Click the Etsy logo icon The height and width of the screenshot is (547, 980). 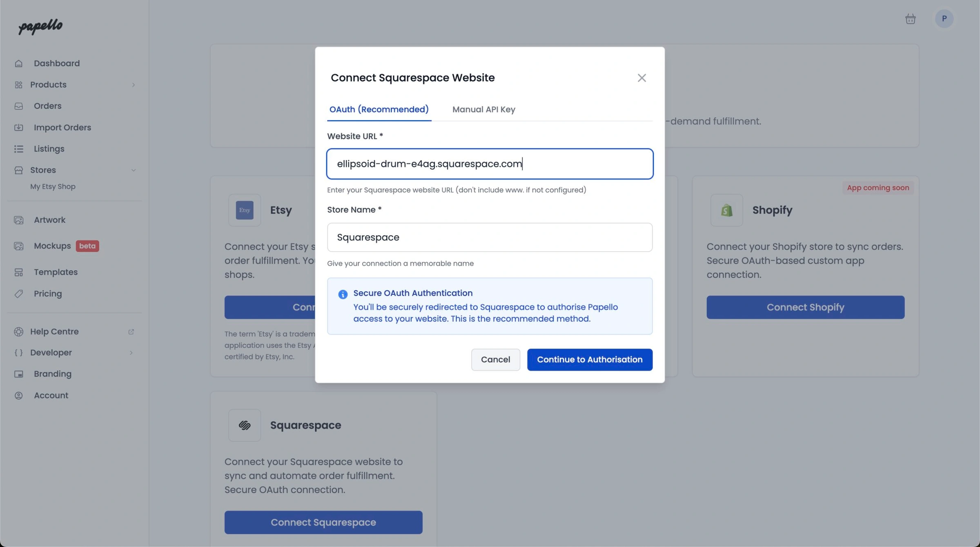[x=245, y=210]
